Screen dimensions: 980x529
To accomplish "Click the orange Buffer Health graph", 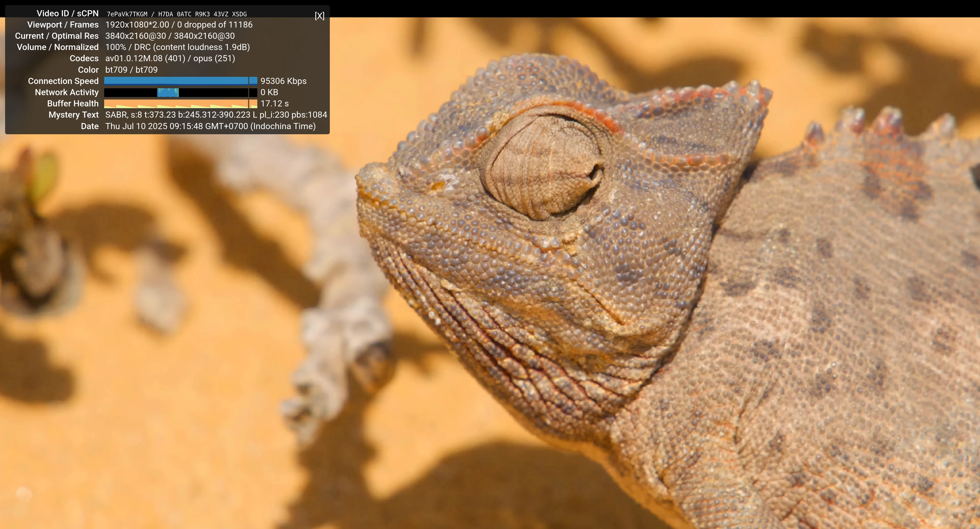I will (181, 104).
